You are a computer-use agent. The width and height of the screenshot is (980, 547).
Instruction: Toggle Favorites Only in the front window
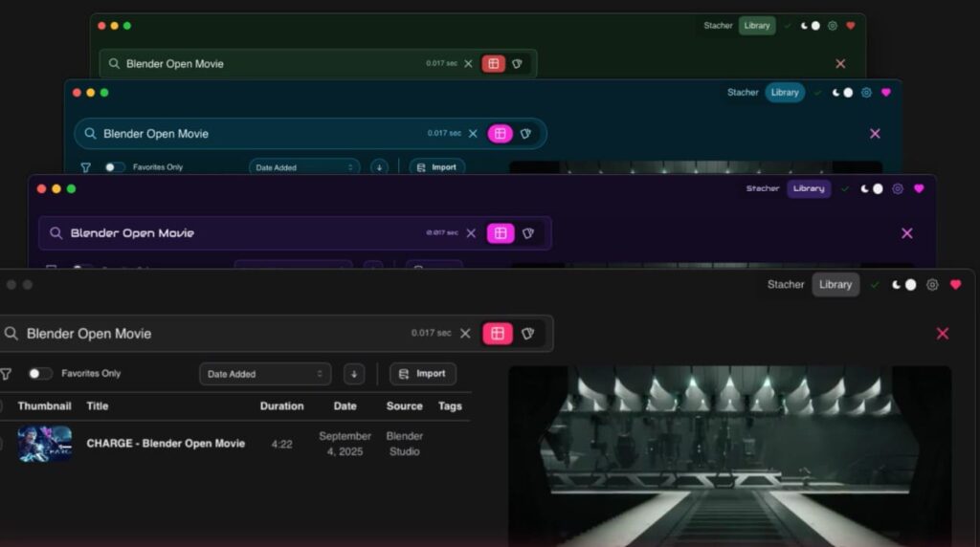[40, 374]
